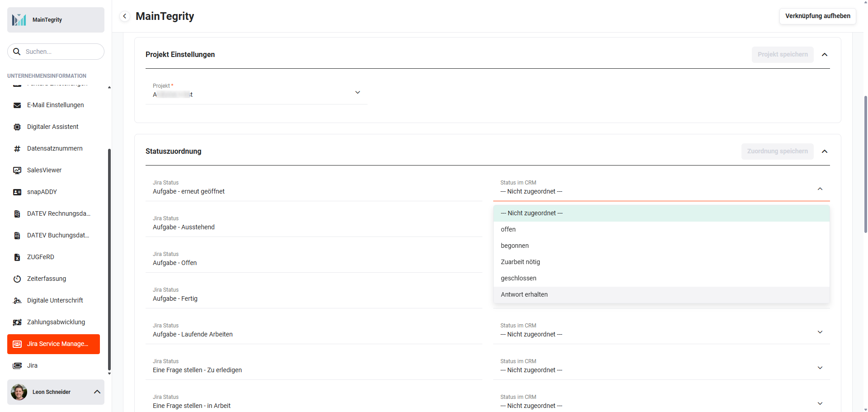Choose the geschlossen status option
The width and height of the screenshot is (868, 412).
point(661,278)
